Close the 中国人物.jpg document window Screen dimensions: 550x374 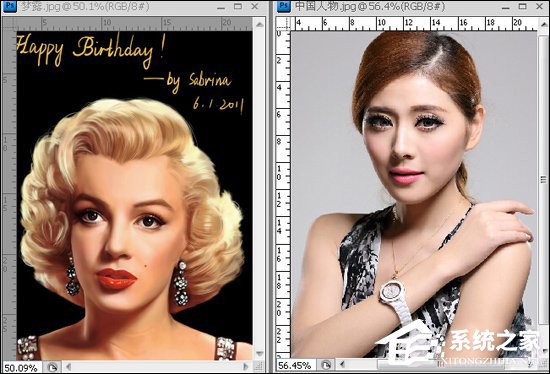[x=540, y=6]
